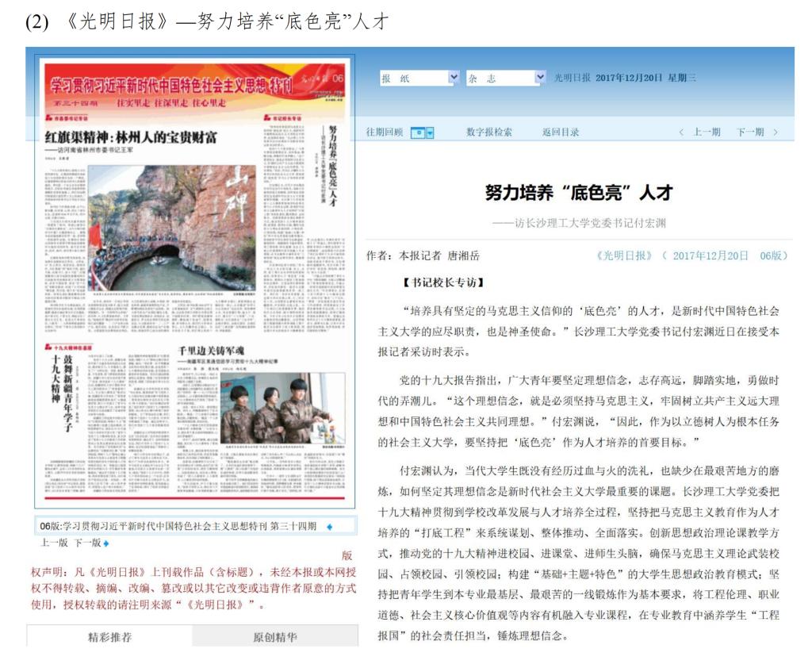Click the vertical 努力培养底色亮人才 headline in thumbnail
The width and height of the screenshot is (812, 668).
tap(333, 166)
